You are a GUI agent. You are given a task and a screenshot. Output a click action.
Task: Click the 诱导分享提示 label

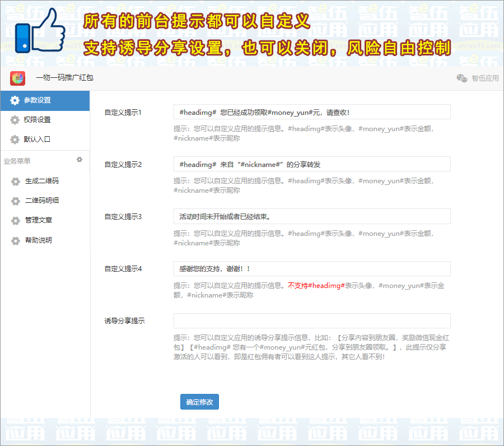pos(124,321)
